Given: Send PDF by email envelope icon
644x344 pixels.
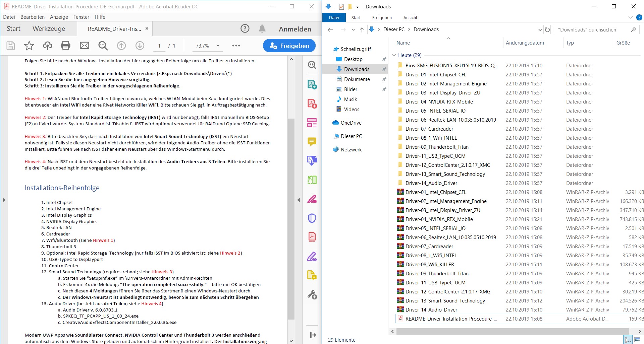Looking at the screenshot, I should pos(85,46).
